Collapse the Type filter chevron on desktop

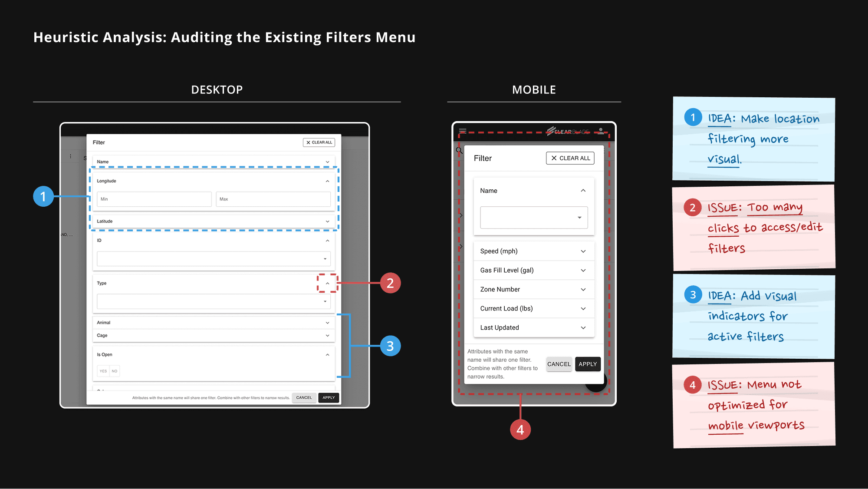[x=327, y=283]
